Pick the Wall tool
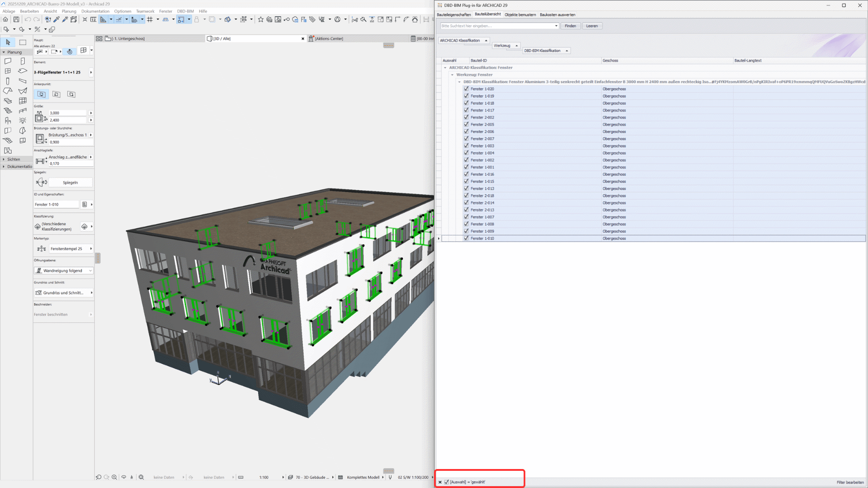The height and width of the screenshot is (488, 868). (x=8, y=61)
